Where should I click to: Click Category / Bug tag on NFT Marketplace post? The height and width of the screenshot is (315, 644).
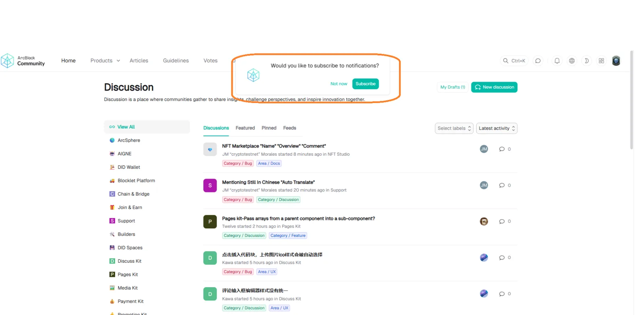[238, 163]
